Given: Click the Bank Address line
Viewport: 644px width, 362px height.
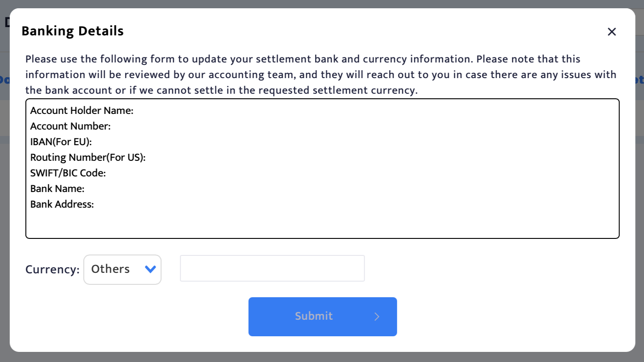Looking at the screenshot, I should click(62, 204).
